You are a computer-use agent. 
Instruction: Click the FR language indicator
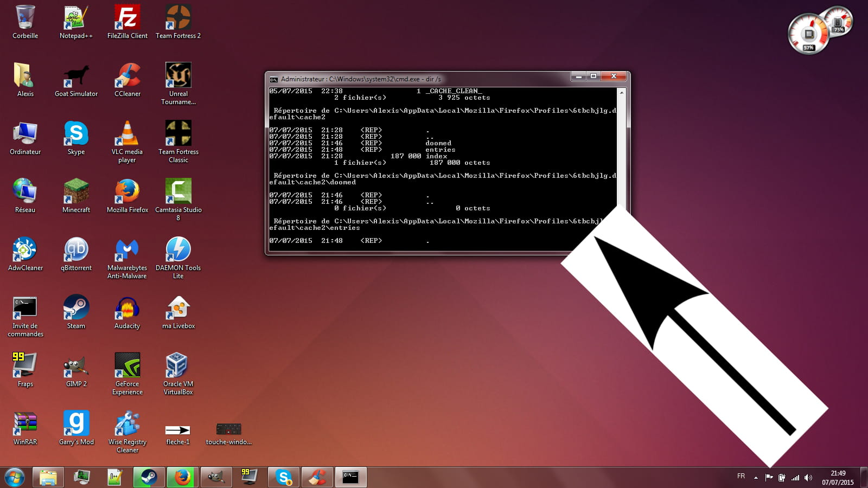pos(741,476)
